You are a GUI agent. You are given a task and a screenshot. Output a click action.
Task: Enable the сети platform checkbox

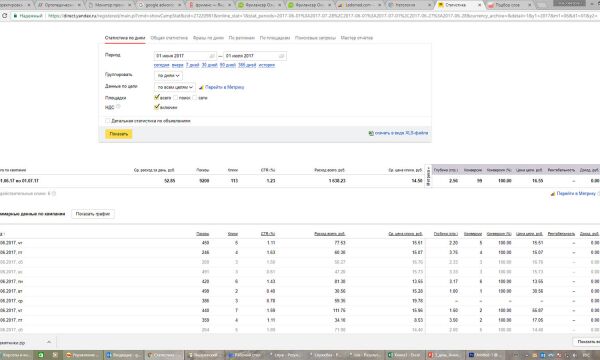(x=194, y=98)
